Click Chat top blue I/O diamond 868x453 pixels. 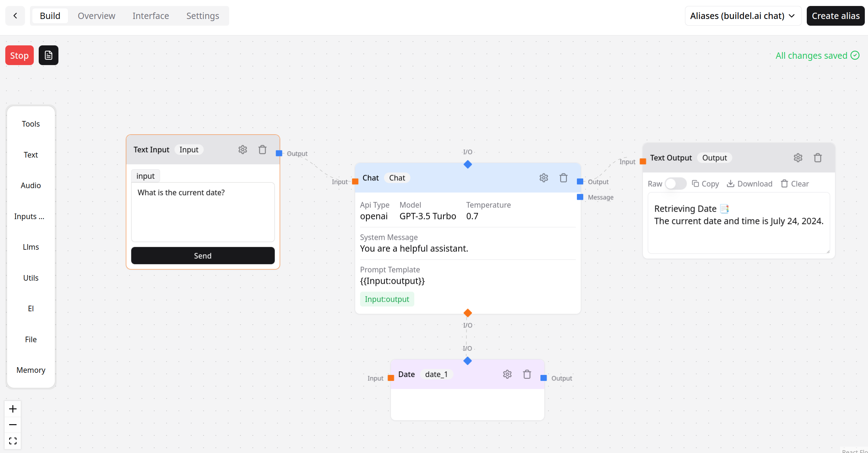468,164
